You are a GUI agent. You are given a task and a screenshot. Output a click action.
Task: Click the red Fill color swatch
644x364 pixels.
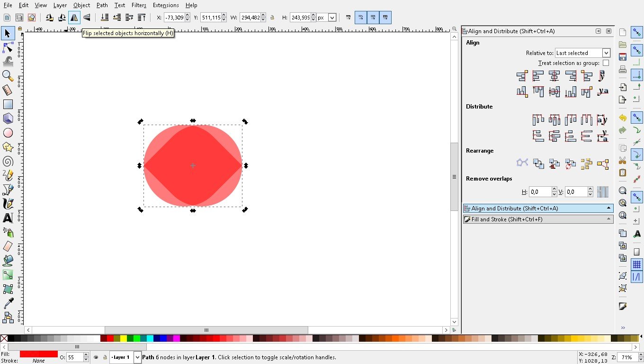point(38,354)
